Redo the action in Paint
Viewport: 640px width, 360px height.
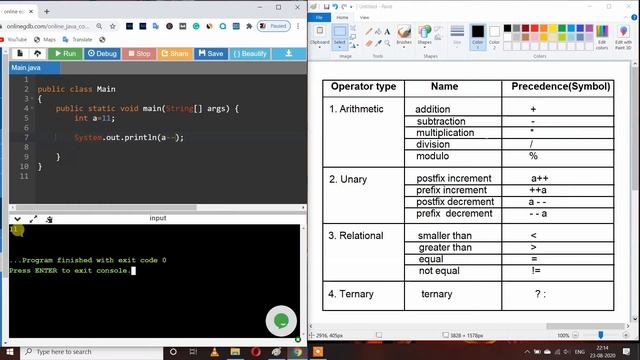[x=344, y=7]
